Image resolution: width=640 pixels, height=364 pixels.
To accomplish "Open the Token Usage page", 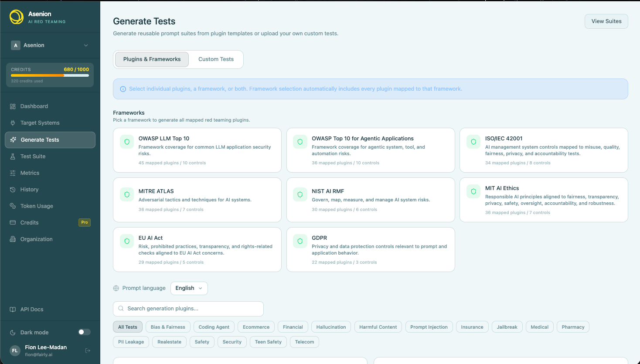I will tap(50, 206).
